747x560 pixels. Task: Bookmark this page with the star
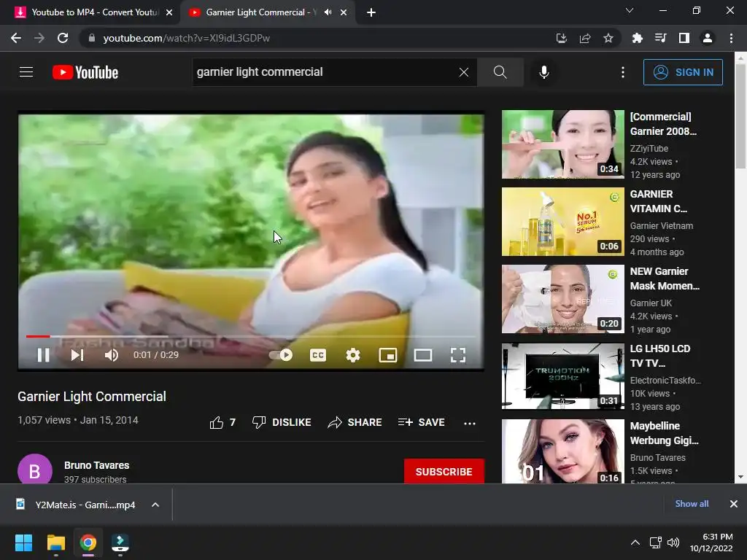[608, 38]
